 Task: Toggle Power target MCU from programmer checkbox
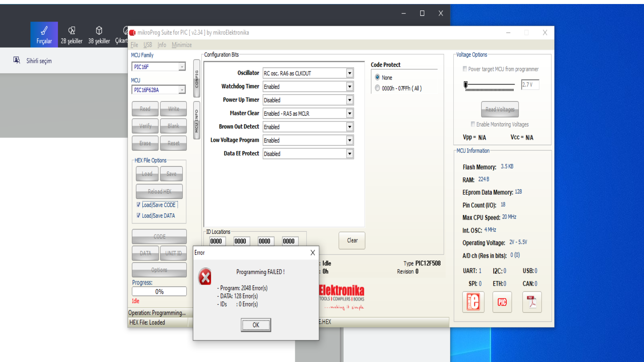465,69
